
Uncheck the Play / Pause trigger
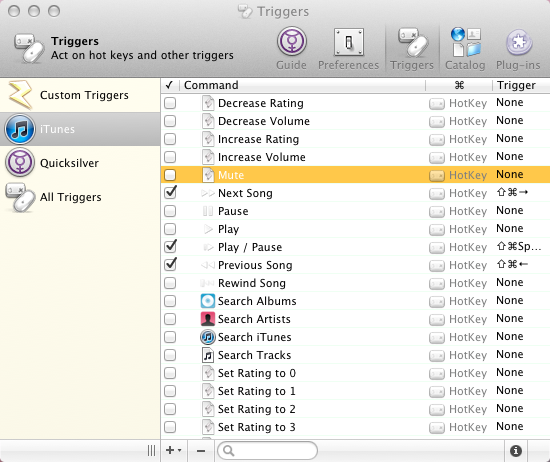(170, 247)
